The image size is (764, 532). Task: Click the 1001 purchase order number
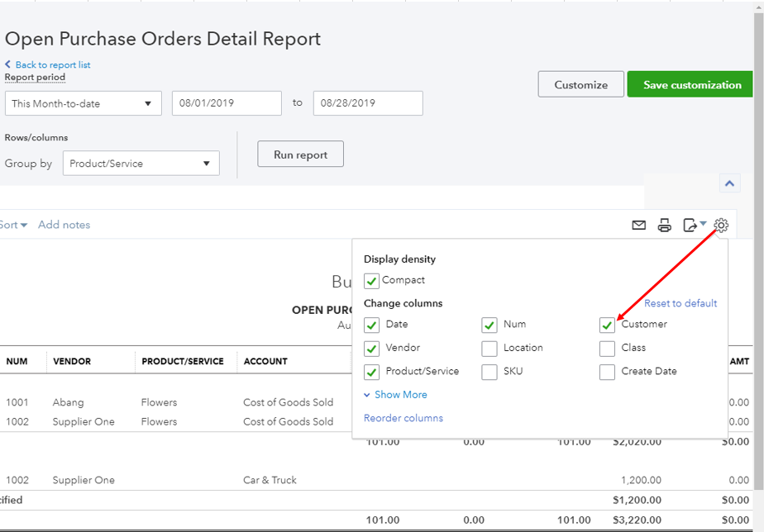(x=17, y=402)
